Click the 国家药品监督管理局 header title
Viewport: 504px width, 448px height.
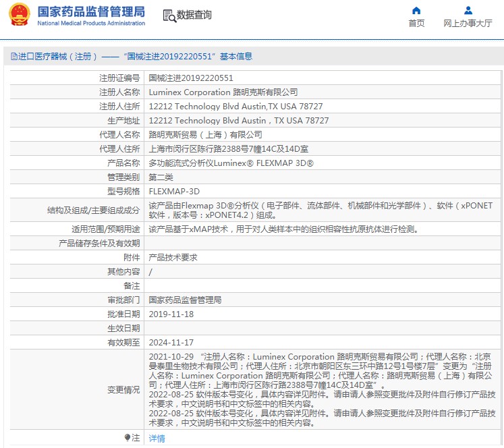(91, 11)
